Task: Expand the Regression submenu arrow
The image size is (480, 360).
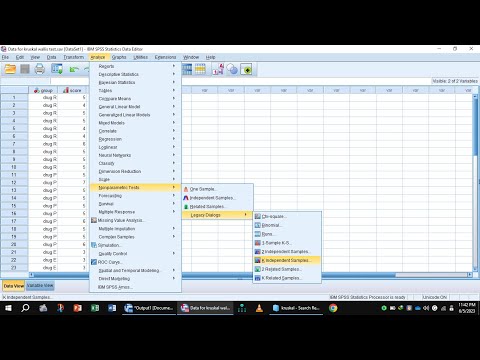Action: pyautogui.click(x=174, y=139)
